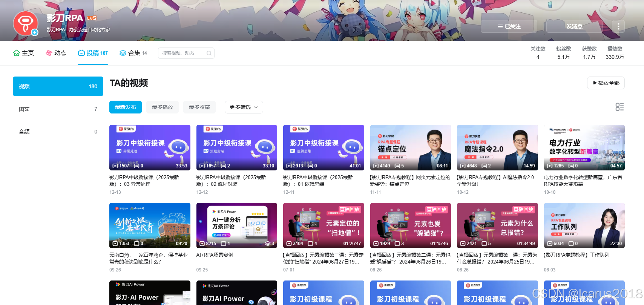Sort by 最新发布
This screenshot has height=305, width=644.
pos(126,107)
